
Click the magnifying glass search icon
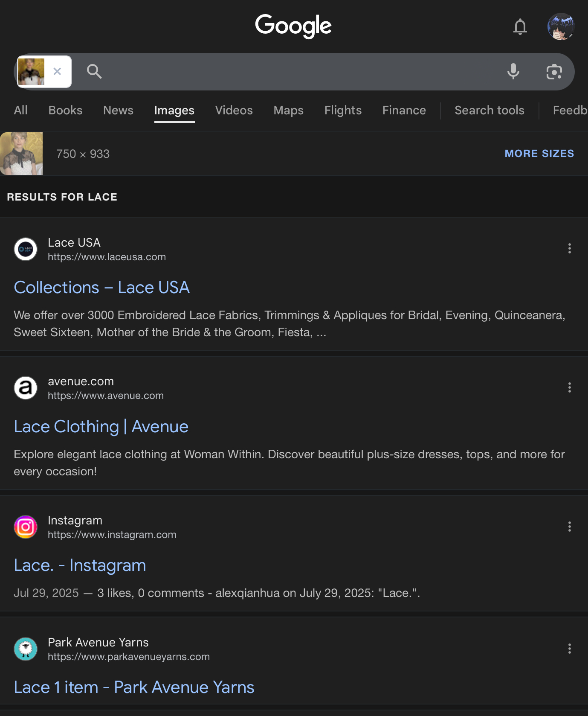(x=94, y=71)
